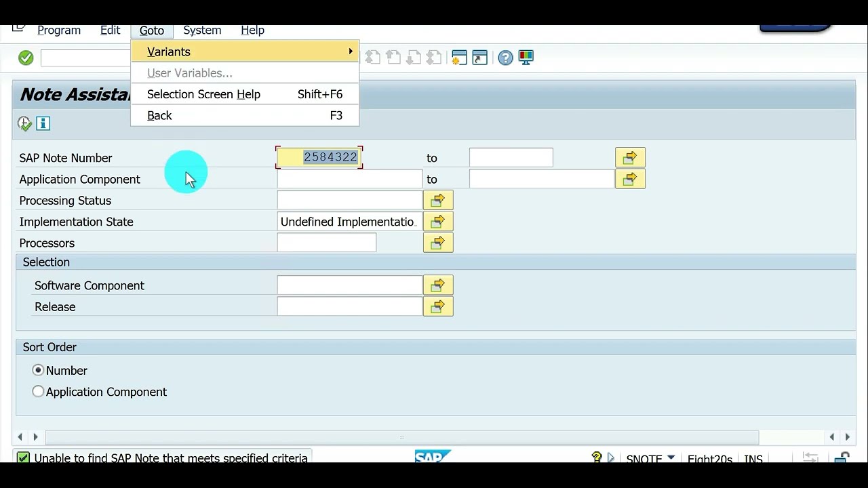Screen dimensions: 868x488
Task: Click the green Enter checkmark icon
Action: 26,58
